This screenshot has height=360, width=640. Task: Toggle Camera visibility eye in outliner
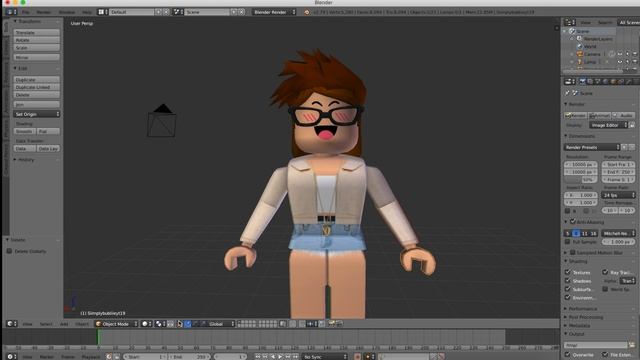[x=620, y=54]
